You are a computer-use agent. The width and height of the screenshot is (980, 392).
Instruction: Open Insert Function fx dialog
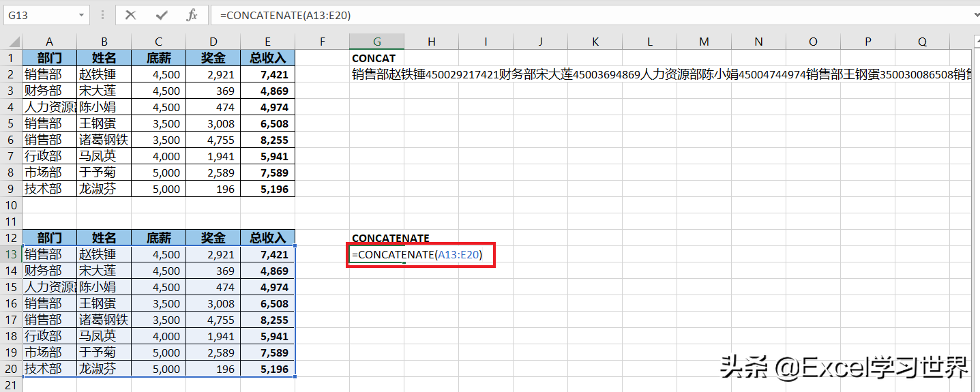pyautogui.click(x=192, y=15)
